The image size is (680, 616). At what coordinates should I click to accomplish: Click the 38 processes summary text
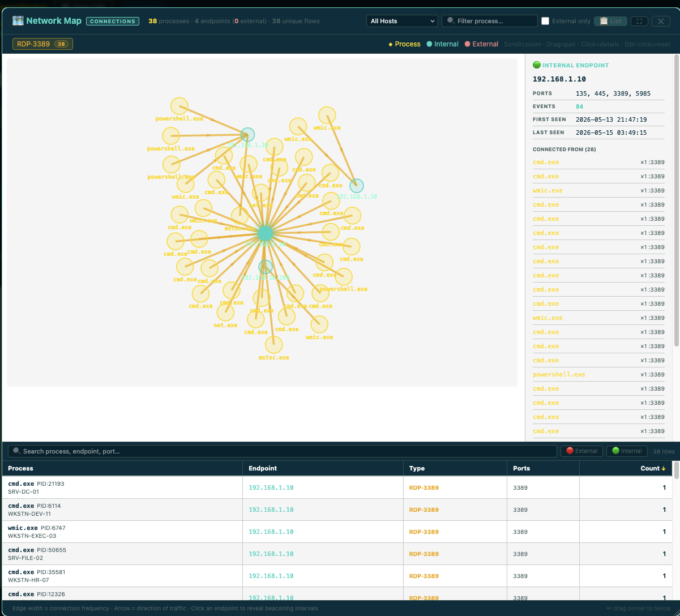[169, 21]
